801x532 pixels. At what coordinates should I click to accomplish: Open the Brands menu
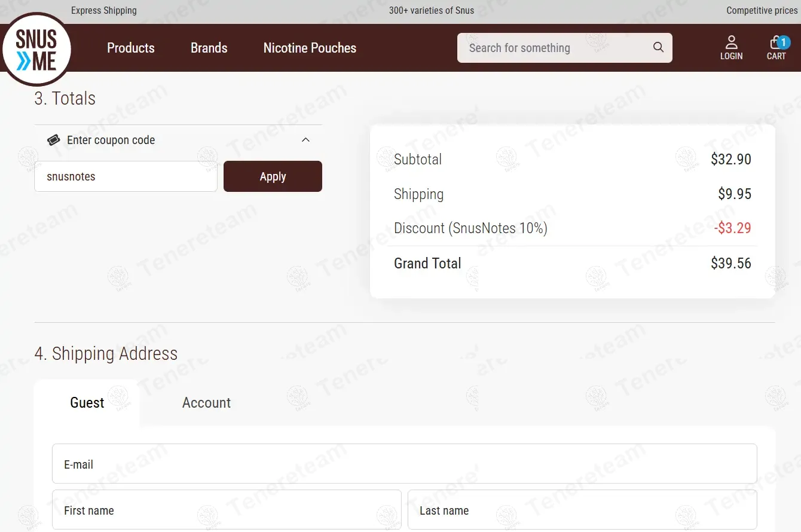pyautogui.click(x=209, y=48)
